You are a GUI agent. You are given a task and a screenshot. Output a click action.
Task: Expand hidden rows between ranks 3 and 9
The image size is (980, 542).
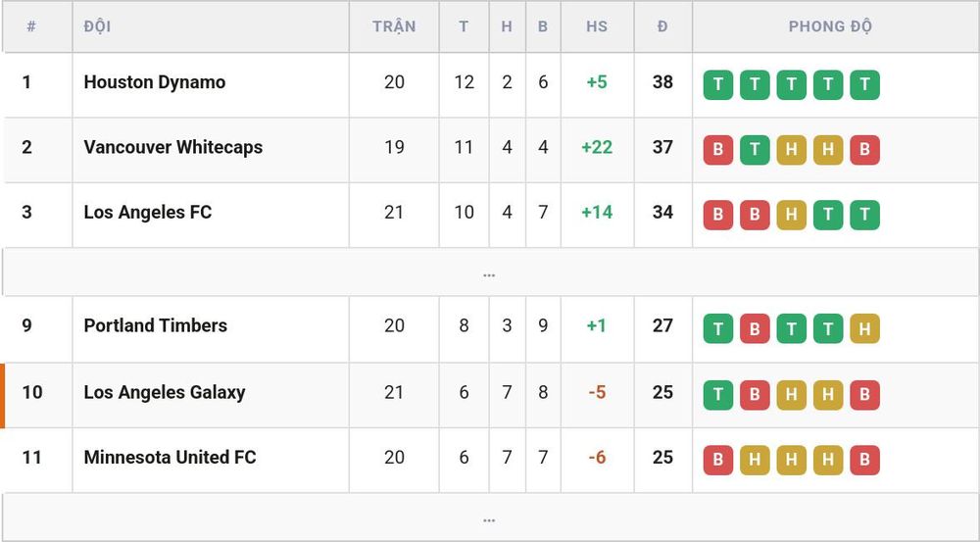(x=489, y=272)
